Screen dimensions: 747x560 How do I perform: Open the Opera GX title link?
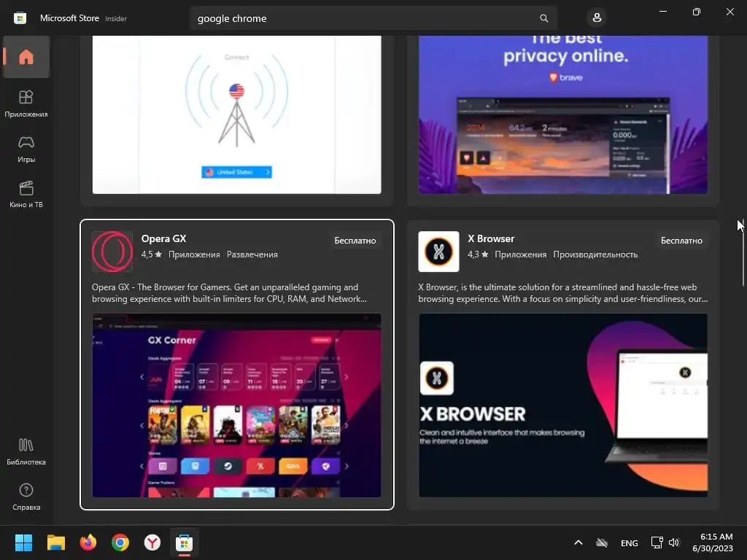tap(163, 238)
